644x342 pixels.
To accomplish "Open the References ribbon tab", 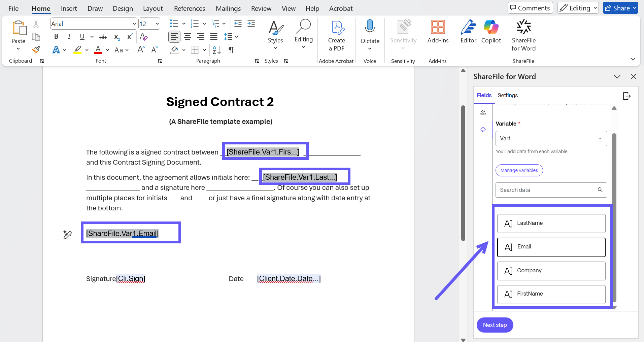I will click(x=189, y=8).
